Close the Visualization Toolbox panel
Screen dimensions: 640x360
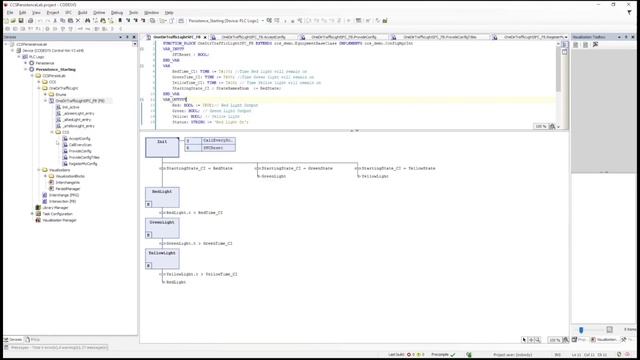pos(633,37)
